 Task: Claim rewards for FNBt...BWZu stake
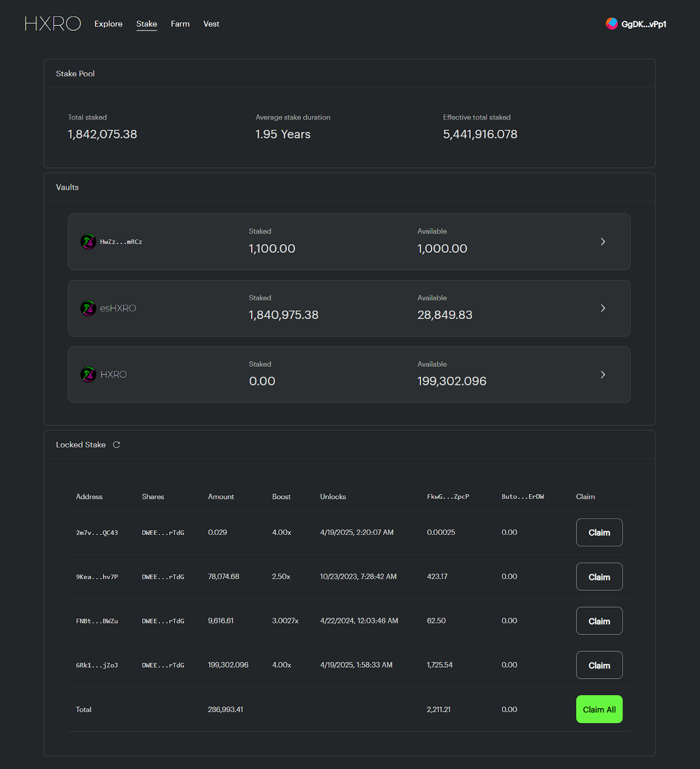click(x=599, y=621)
